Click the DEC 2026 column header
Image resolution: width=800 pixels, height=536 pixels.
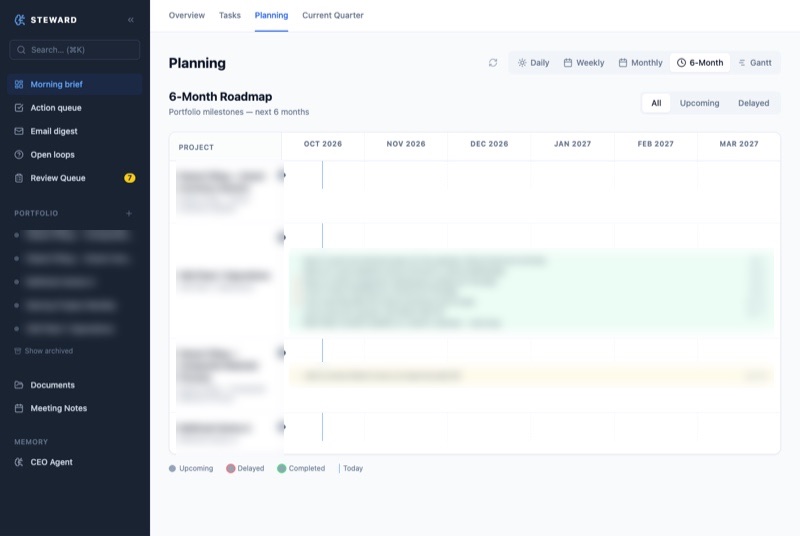pyautogui.click(x=489, y=144)
